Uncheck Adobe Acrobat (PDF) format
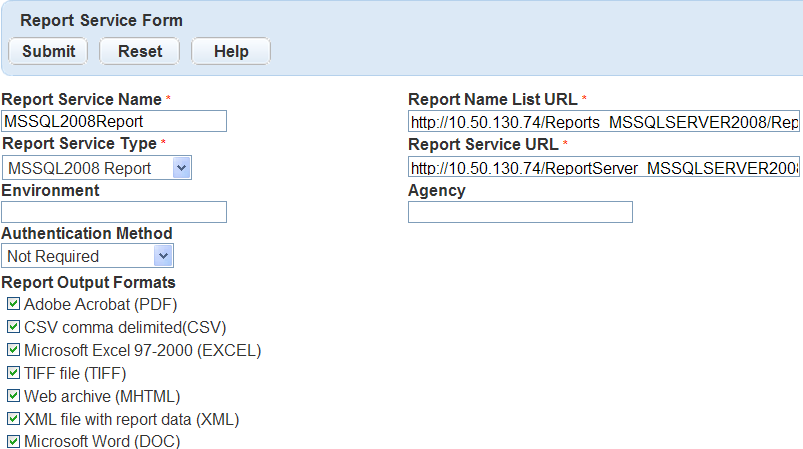The height and width of the screenshot is (449, 803). coord(14,304)
